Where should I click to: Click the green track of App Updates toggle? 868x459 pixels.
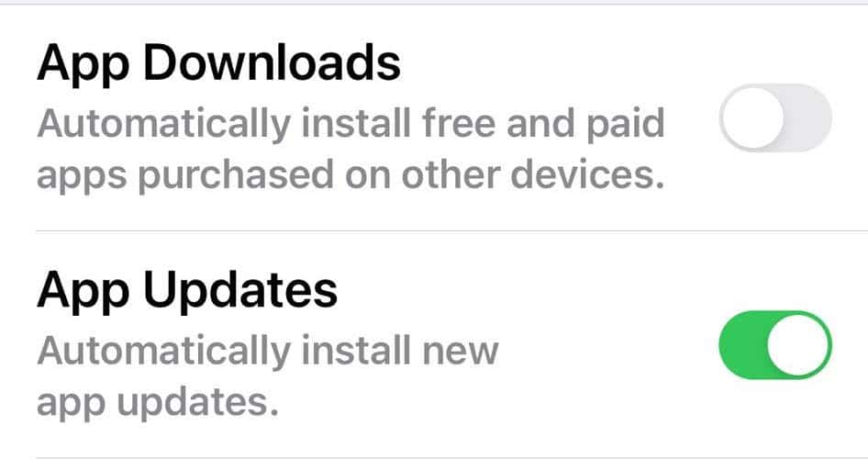[x=743, y=345]
